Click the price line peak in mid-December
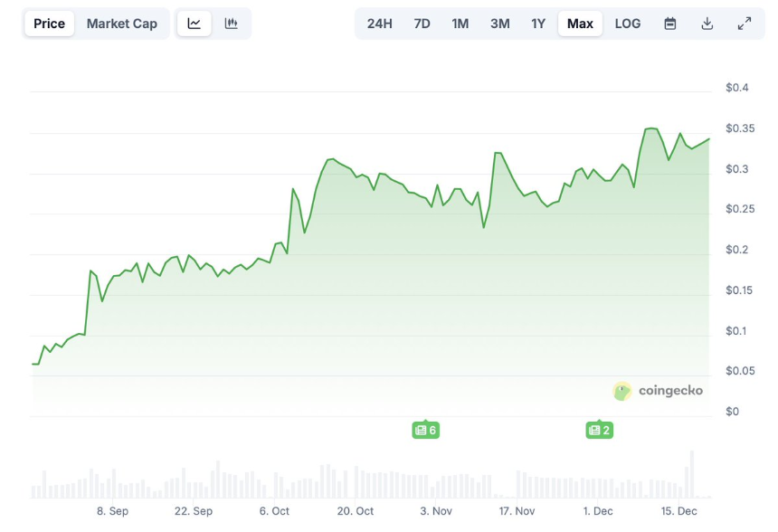Image resolution: width=778 pixels, height=532 pixels. (650, 128)
